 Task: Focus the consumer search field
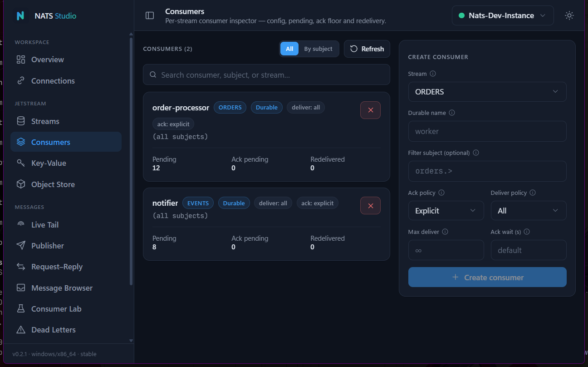point(266,74)
